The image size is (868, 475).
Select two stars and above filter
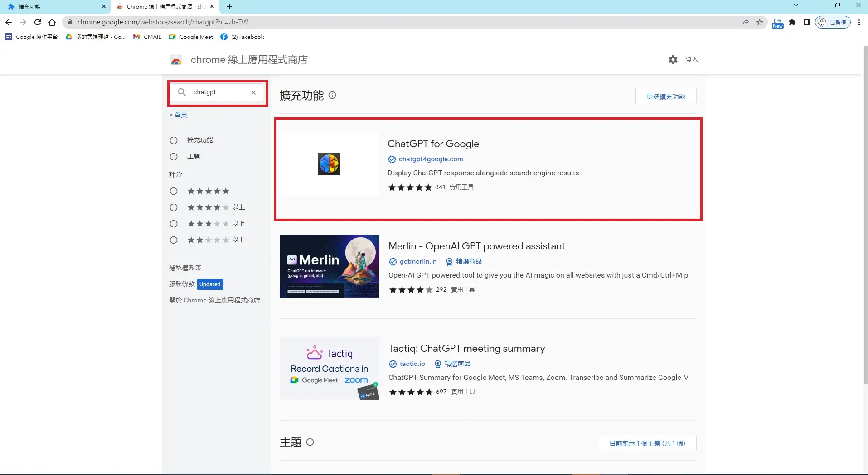174,240
